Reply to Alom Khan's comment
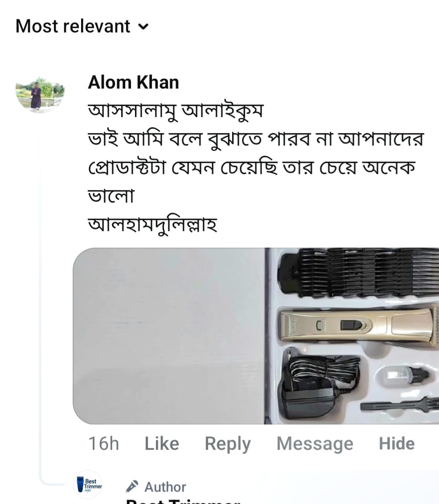439x504 pixels. (x=228, y=444)
